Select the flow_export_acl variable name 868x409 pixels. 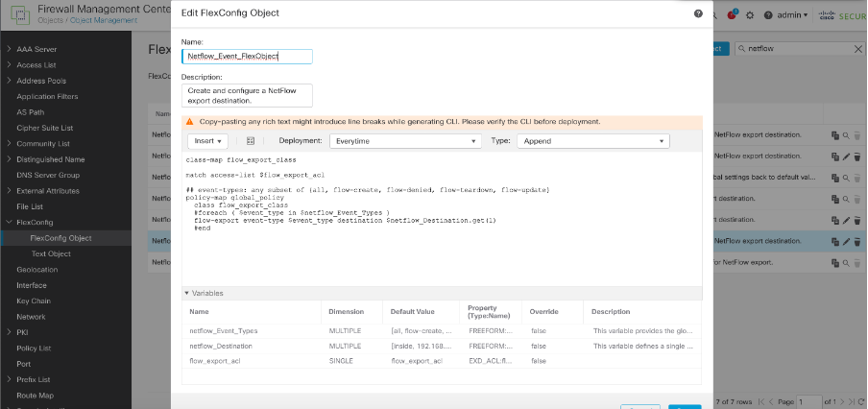[x=215, y=361]
